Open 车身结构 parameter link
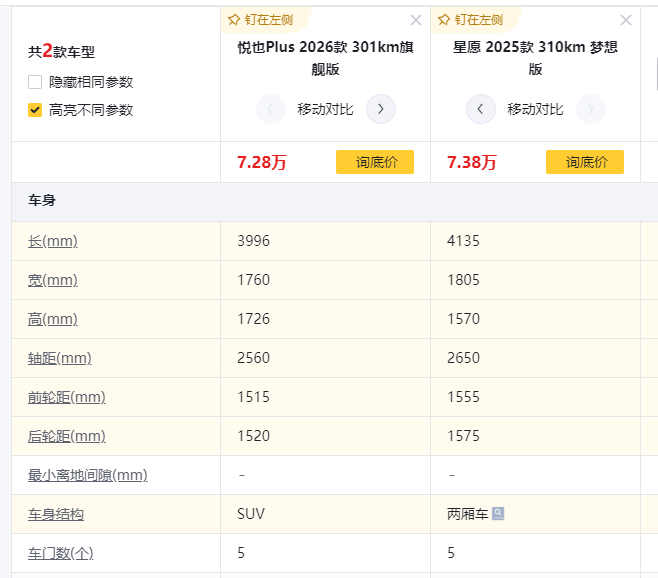658x578 pixels. point(56,515)
